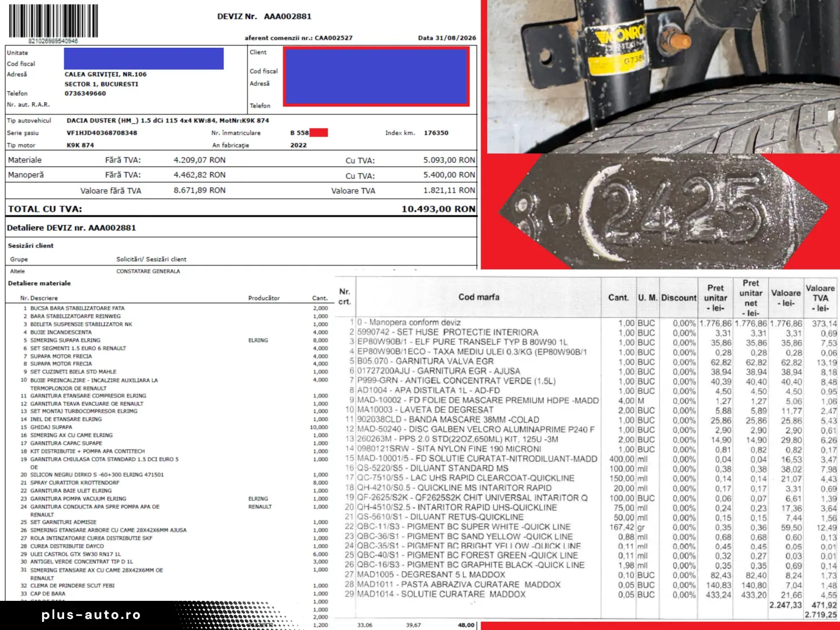Click the 'Detaliere materiale' heading
The width and height of the screenshot is (840, 630).
tap(39, 283)
